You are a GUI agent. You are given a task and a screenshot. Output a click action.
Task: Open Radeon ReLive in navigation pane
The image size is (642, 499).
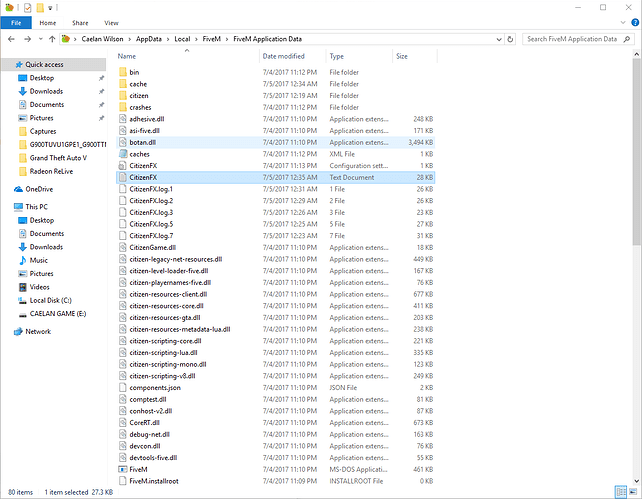[51, 171]
